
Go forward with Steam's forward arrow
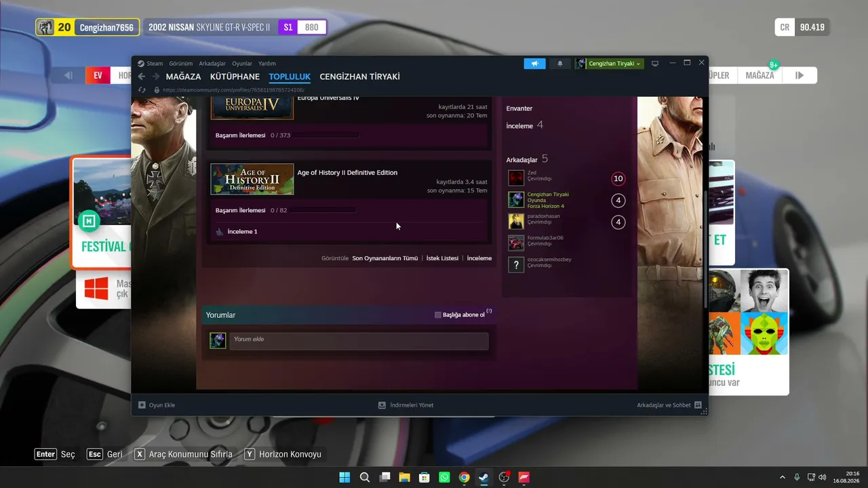click(x=156, y=77)
